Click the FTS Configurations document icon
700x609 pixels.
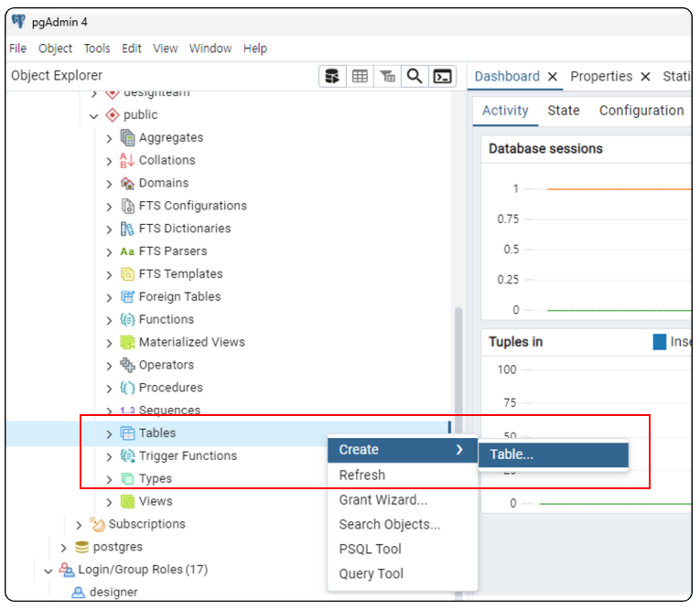pos(127,206)
